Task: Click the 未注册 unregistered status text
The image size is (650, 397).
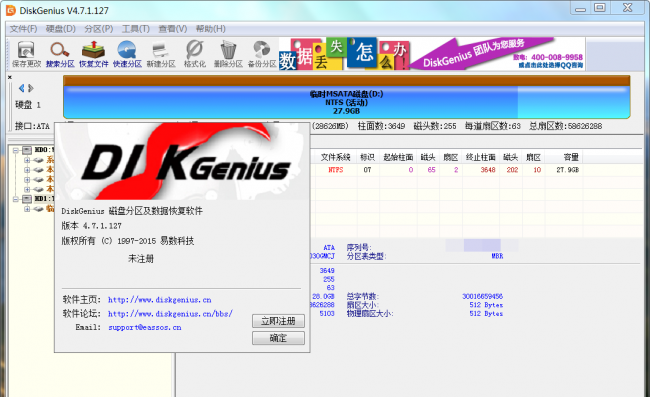Action: (141, 259)
